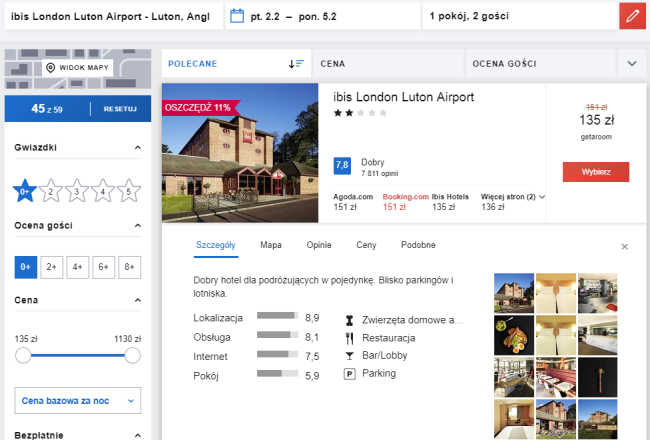Open the food plate gallery thumbnail

(x=514, y=335)
